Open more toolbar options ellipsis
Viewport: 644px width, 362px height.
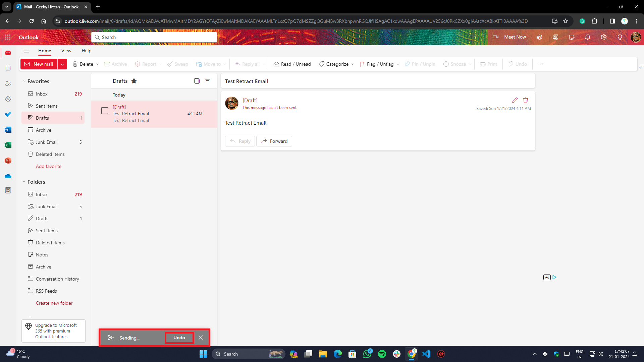click(x=541, y=64)
